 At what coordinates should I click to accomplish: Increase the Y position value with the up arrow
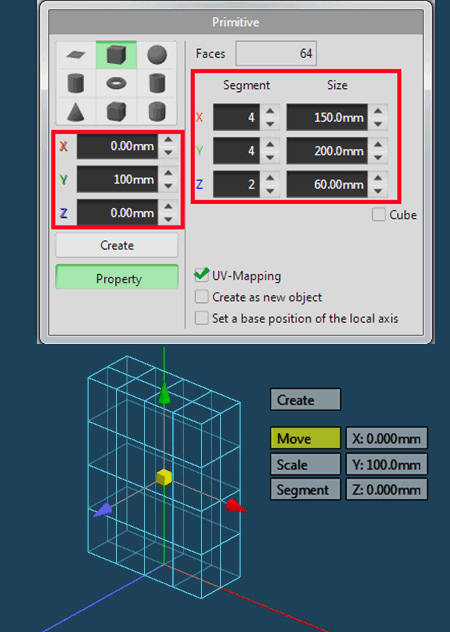(168, 173)
